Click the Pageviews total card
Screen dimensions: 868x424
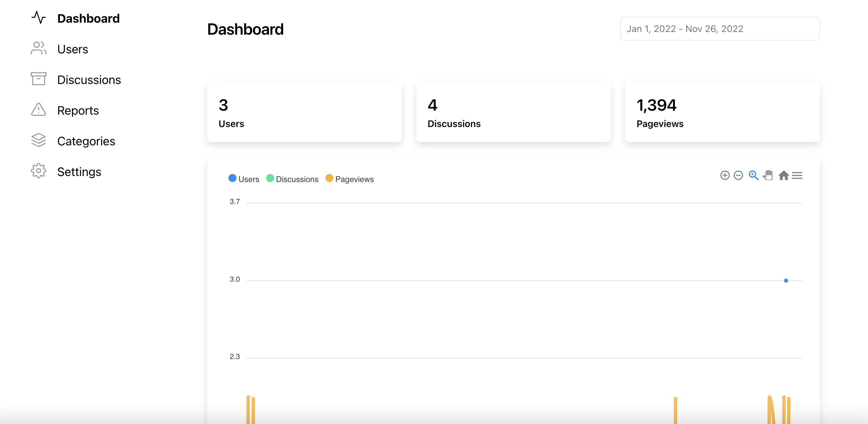tap(722, 112)
